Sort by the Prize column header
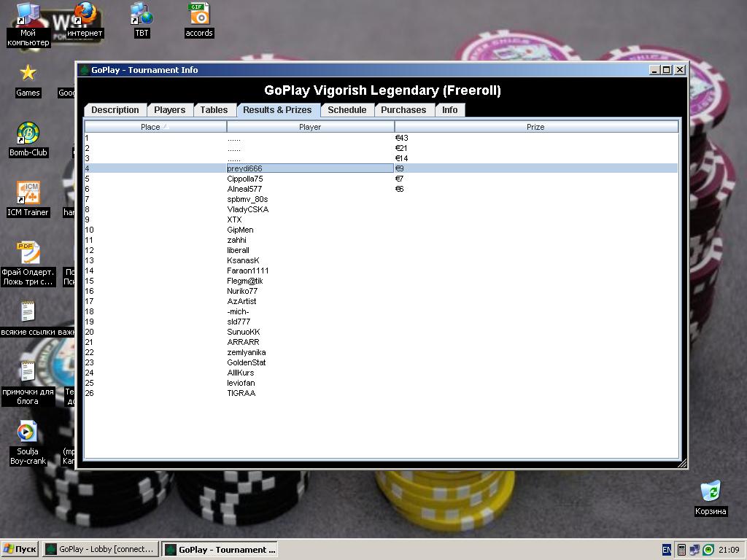 click(535, 127)
